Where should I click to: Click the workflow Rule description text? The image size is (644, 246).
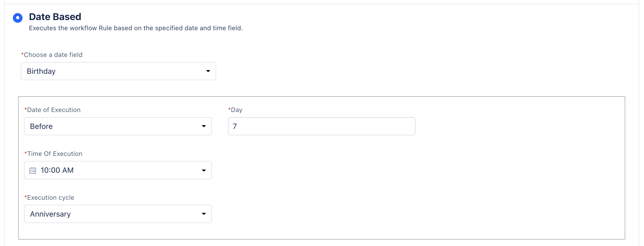point(136,28)
